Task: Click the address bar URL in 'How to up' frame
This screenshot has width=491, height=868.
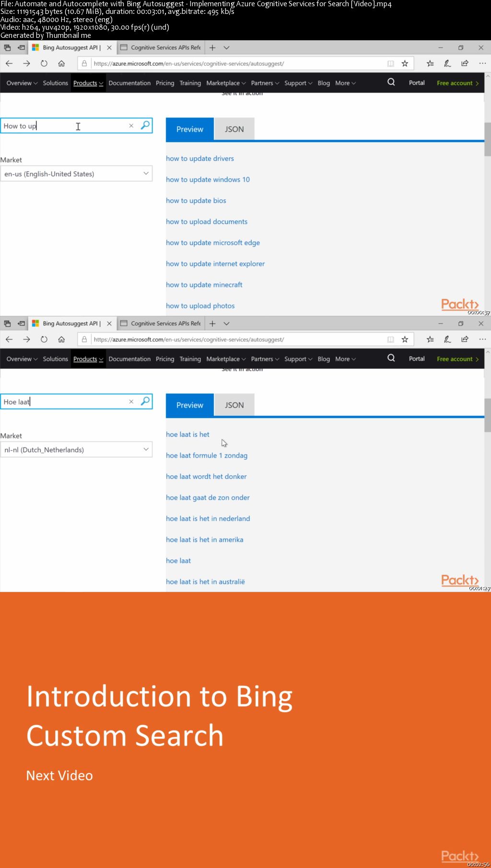Action: 189,63
